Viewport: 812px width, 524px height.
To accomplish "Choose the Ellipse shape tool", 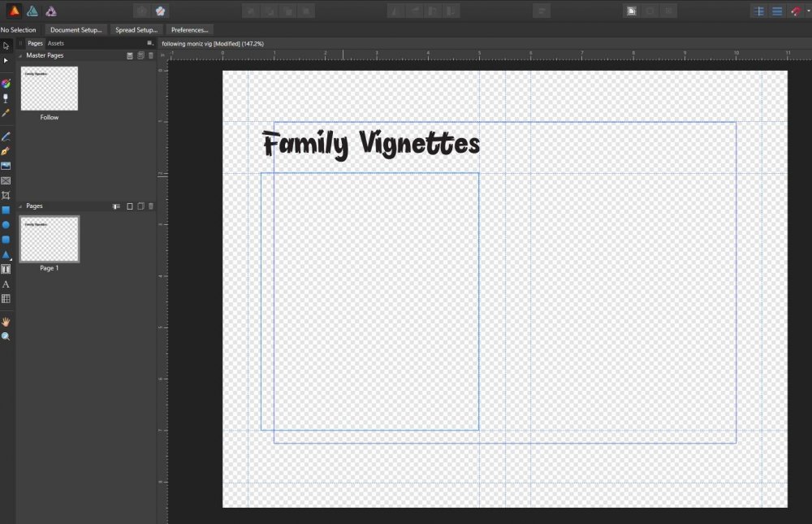I will click(6, 224).
